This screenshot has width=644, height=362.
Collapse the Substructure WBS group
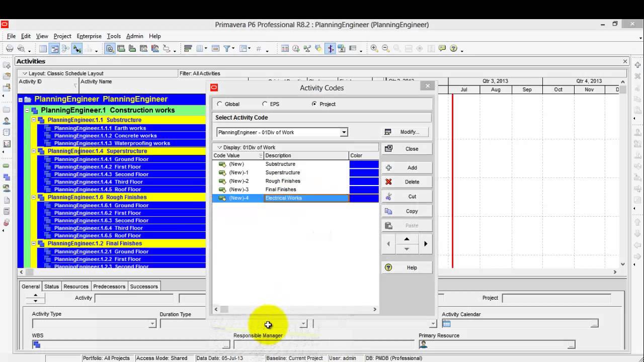pos(34,120)
